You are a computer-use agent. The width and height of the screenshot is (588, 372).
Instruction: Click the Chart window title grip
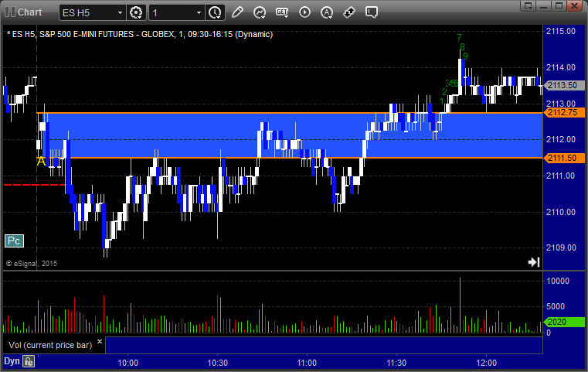point(10,12)
